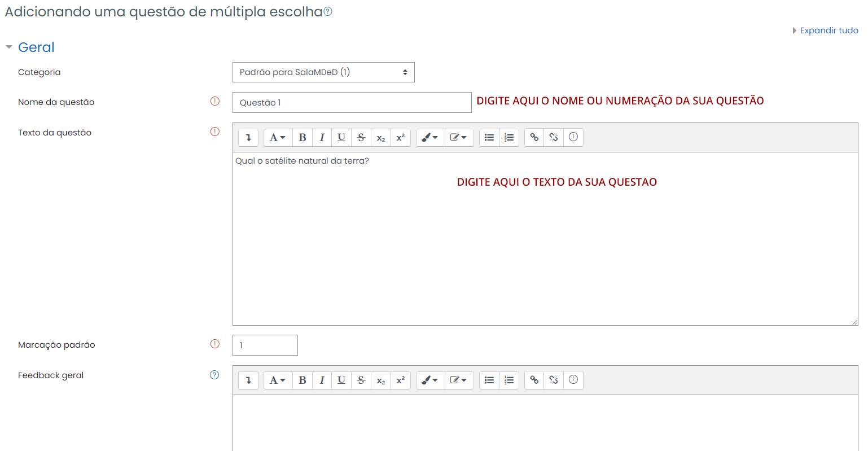Select the italic icon in Texto da questão toolbar
Viewport: 868px width, 451px height.
(322, 137)
